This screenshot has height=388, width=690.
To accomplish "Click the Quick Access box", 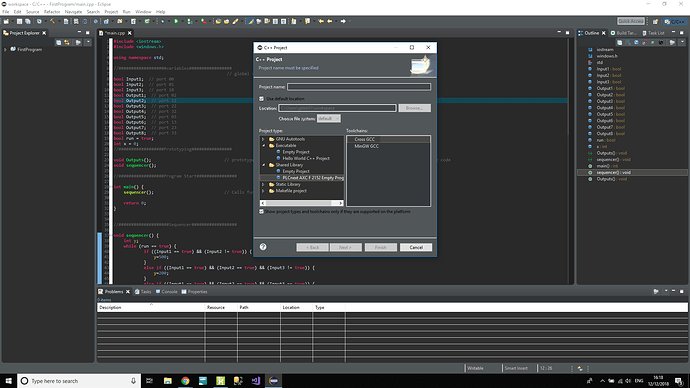I will click(631, 21).
